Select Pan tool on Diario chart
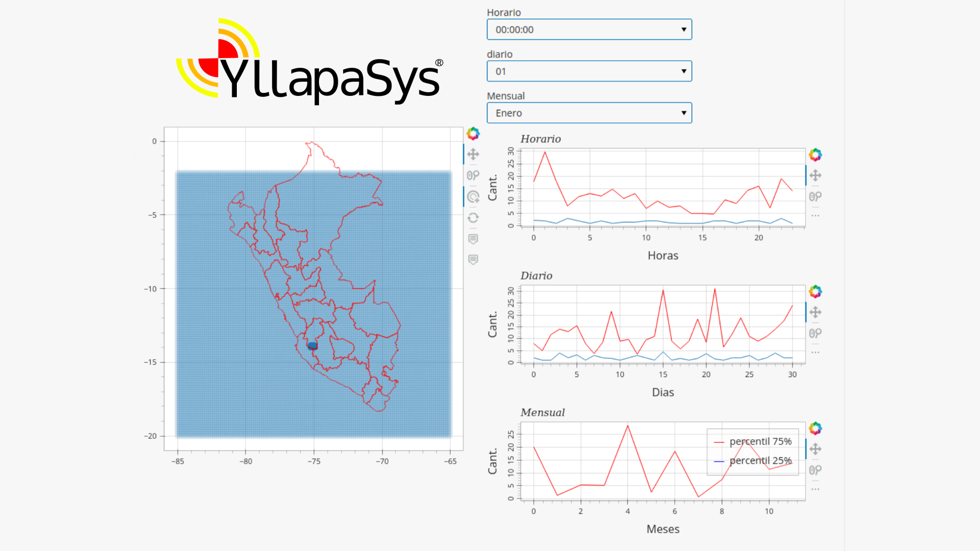This screenshot has width=980, height=551. (815, 312)
